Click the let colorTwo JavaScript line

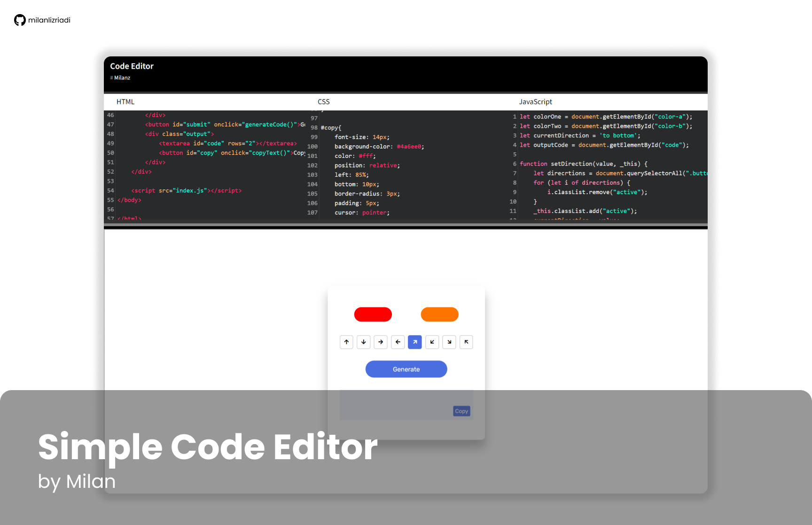click(x=606, y=126)
